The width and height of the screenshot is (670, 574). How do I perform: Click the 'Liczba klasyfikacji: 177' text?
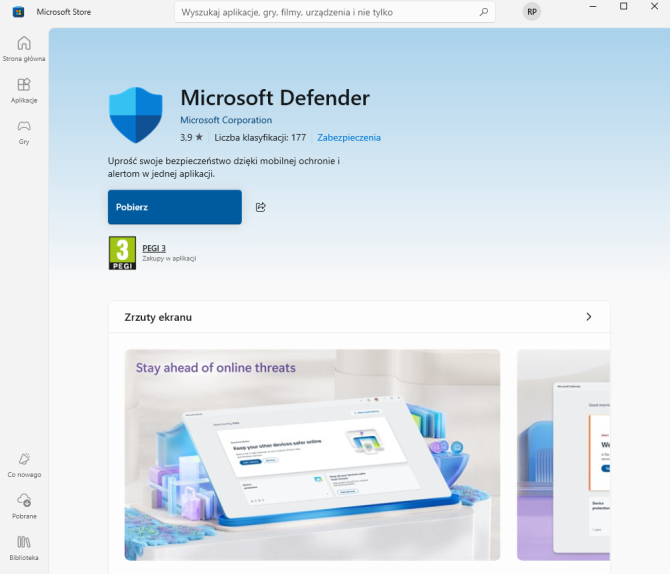tap(260, 138)
